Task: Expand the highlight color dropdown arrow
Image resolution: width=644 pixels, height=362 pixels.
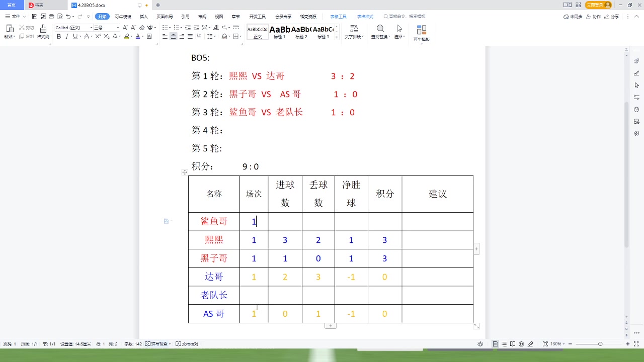Action: coord(132,36)
